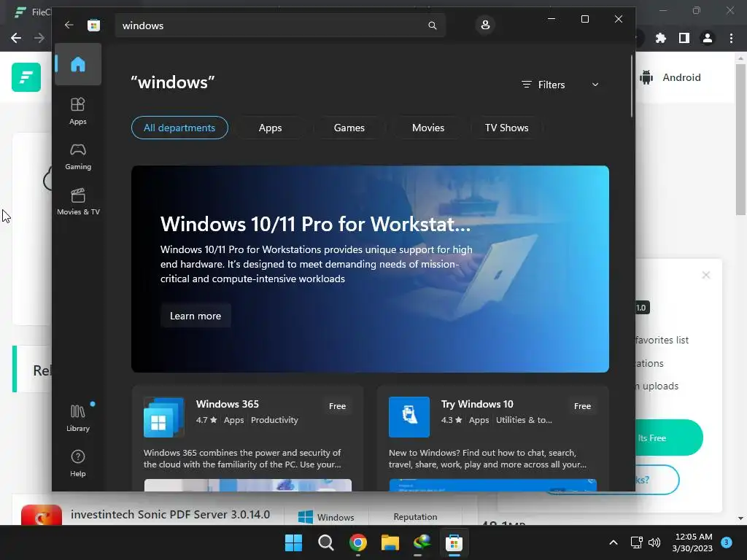Select the Movies filter chip
Image resolution: width=747 pixels, height=560 pixels.
click(427, 128)
